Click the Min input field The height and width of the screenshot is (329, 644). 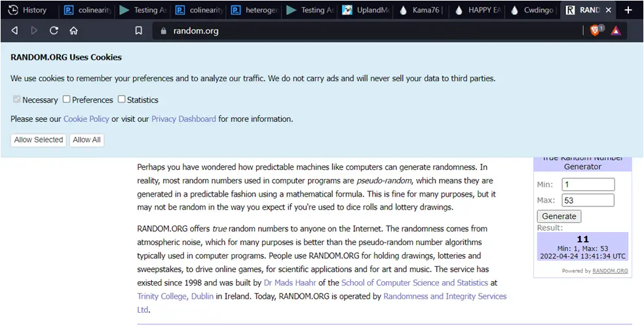pyautogui.click(x=588, y=185)
